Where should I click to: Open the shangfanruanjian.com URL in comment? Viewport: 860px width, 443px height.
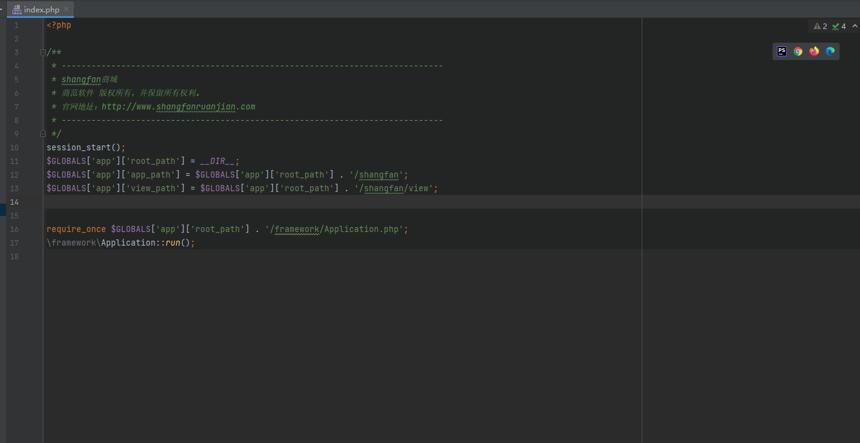(178, 106)
